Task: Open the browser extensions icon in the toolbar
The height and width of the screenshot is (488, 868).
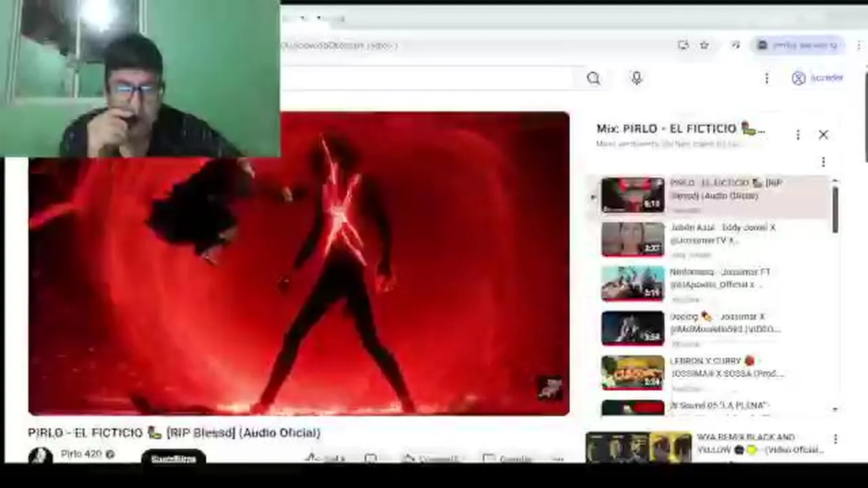Action: coord(736,45)
